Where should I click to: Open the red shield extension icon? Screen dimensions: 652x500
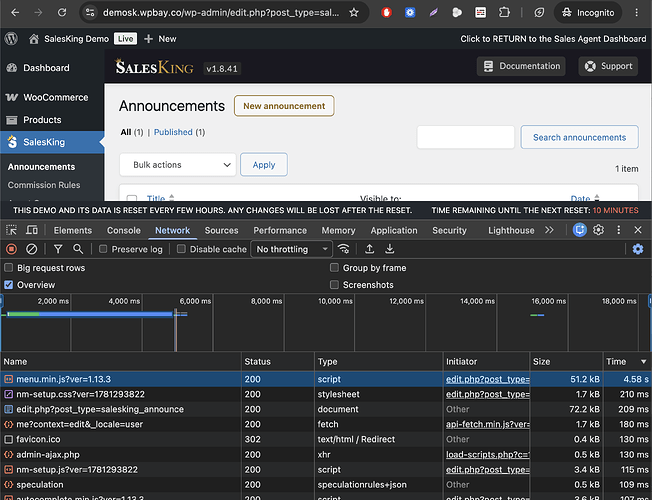(x=387, y=13)
